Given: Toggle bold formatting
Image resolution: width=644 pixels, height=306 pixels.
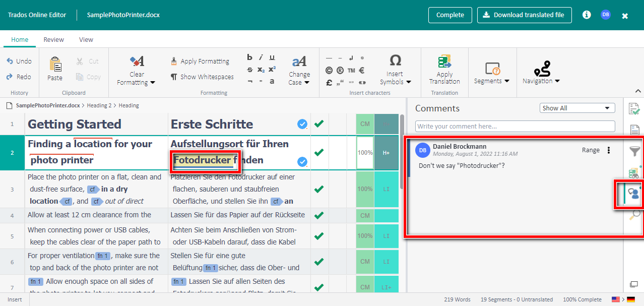Looking at the screenshot, I should click(249, 57).
